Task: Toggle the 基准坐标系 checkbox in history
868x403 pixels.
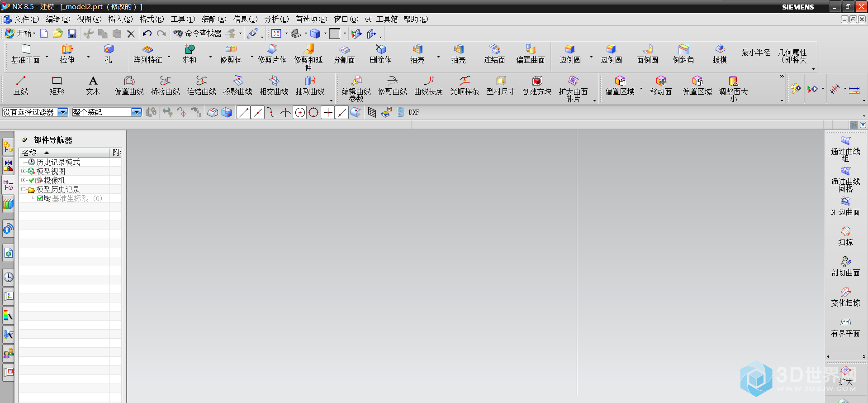Action: point(40,198)
